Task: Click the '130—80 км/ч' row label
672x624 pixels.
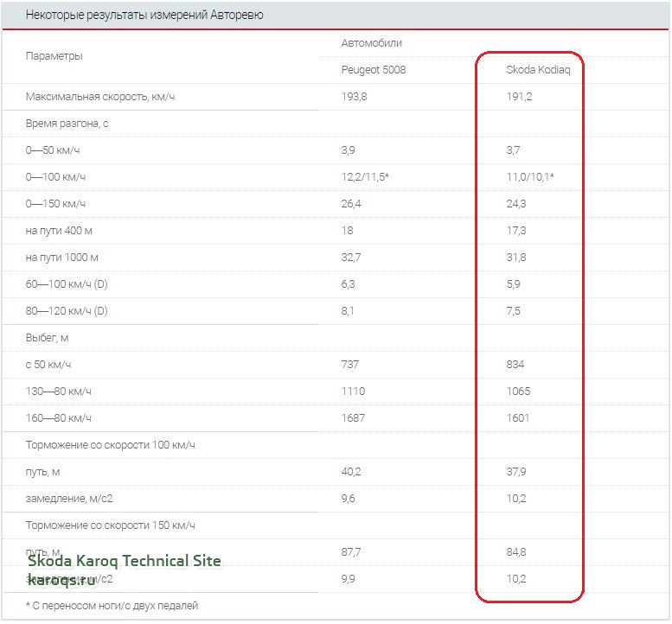Action: pos(59,392)
